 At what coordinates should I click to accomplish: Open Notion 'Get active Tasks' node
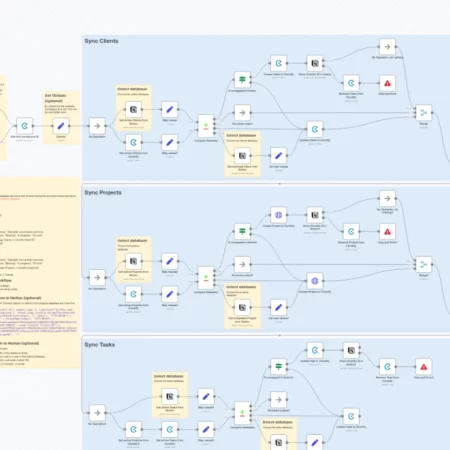[x=170, y=396]
